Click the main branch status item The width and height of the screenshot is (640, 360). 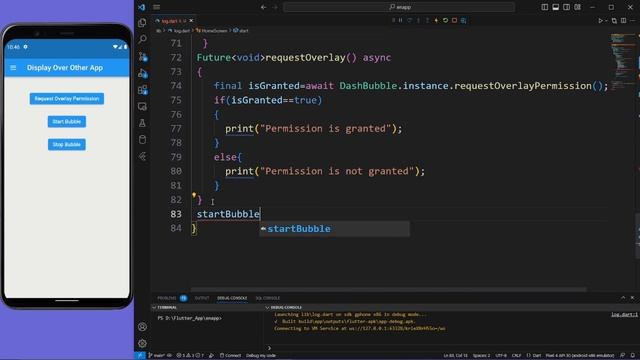tap(156, 356)
